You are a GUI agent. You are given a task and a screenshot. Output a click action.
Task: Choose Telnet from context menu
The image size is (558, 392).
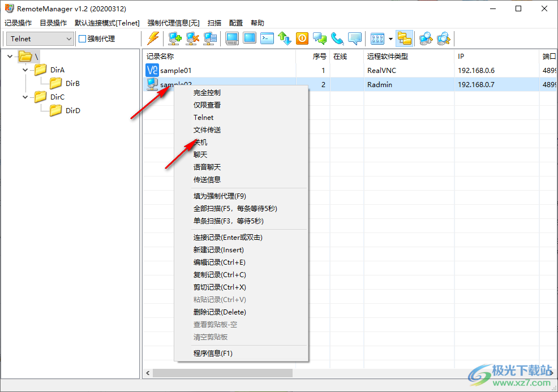(241, 118)
